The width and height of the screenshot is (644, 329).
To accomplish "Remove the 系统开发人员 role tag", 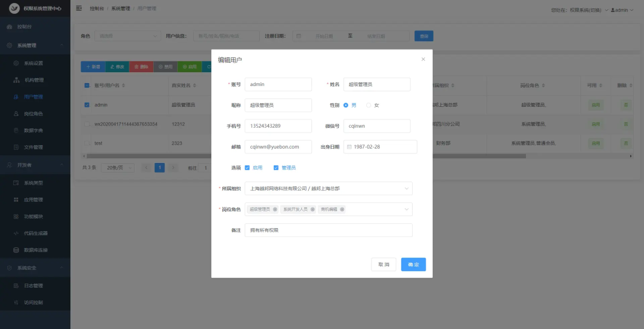I will coord(312,210).
